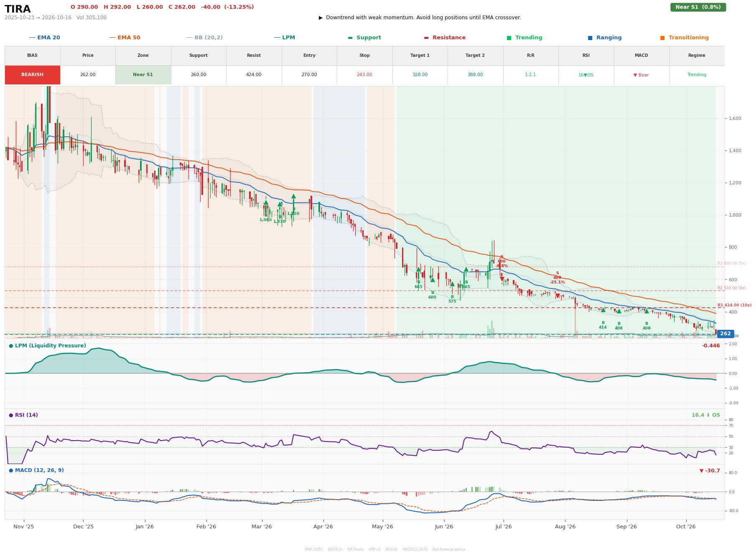Click the MACD (12, 26, 9) panel title

coord(36,470)
